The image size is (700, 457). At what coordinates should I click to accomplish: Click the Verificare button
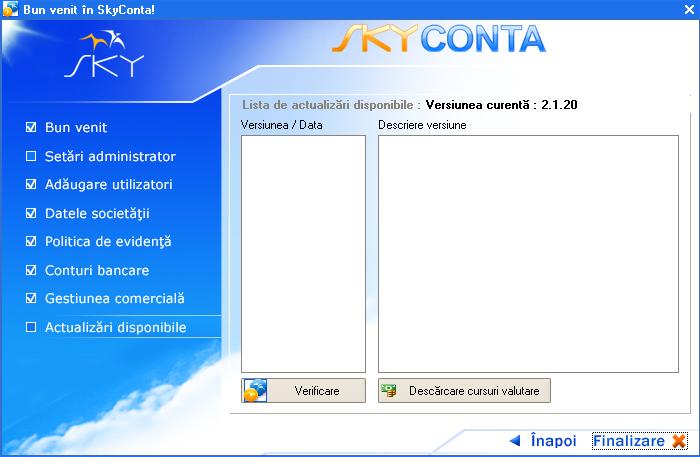(x=304, y=391)
